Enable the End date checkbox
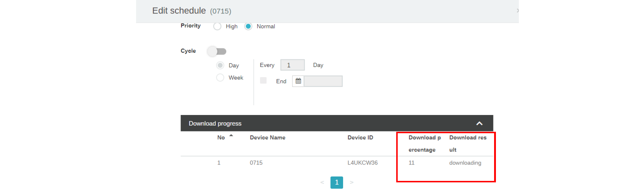The image size is (644, 194). (263, 80)
